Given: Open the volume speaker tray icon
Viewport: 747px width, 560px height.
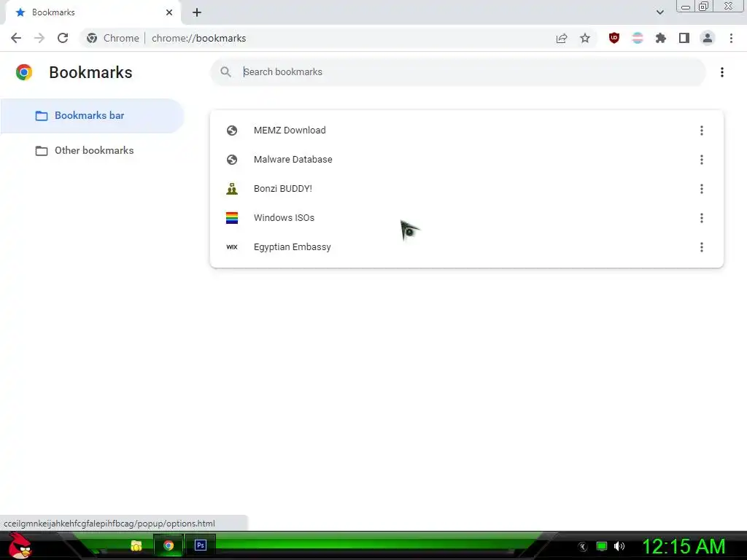Looking at the screenshot, I should (619, 546).
